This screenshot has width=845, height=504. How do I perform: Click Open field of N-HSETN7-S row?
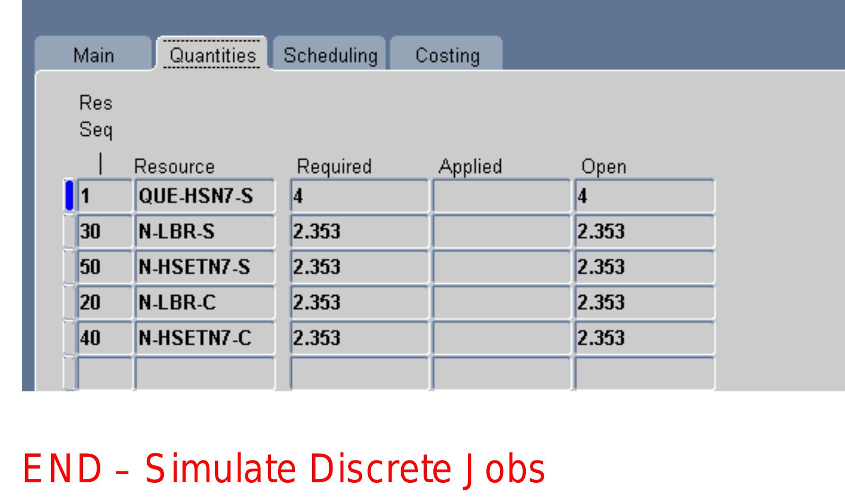644,267
